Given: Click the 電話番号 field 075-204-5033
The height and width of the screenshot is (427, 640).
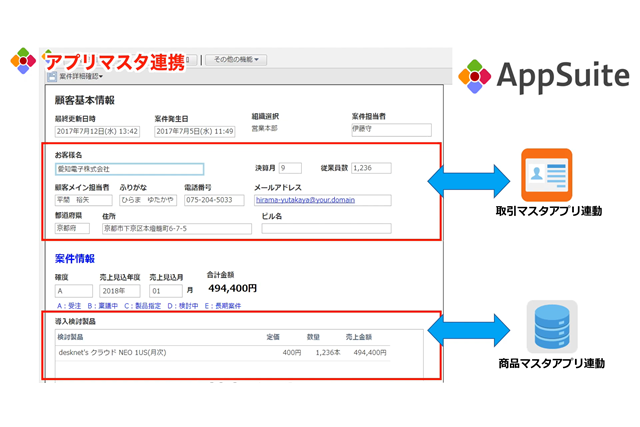Looking at the screenshot, I should [214, 200].
